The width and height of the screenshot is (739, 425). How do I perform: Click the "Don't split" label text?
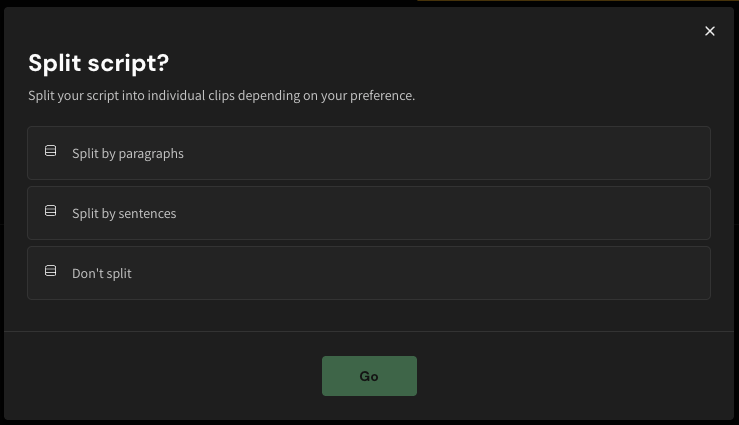[x=102, y=274]
